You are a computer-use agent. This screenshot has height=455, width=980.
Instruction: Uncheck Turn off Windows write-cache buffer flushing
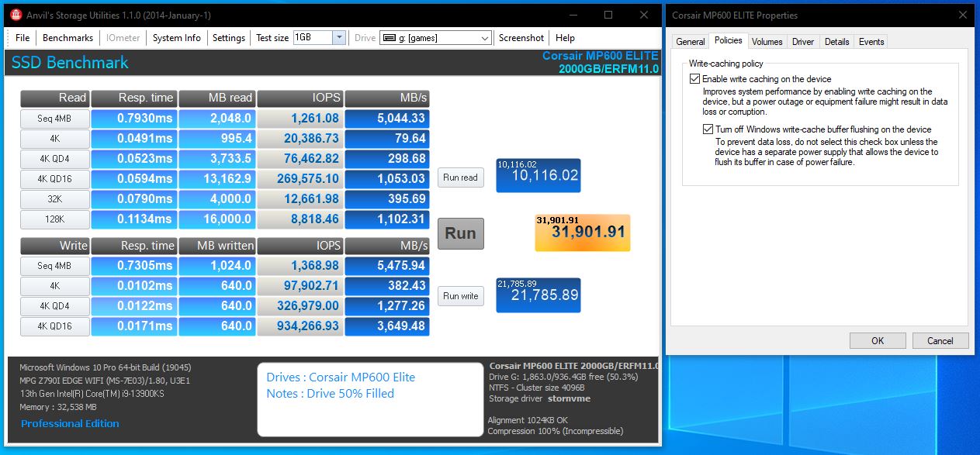point(708,129)
